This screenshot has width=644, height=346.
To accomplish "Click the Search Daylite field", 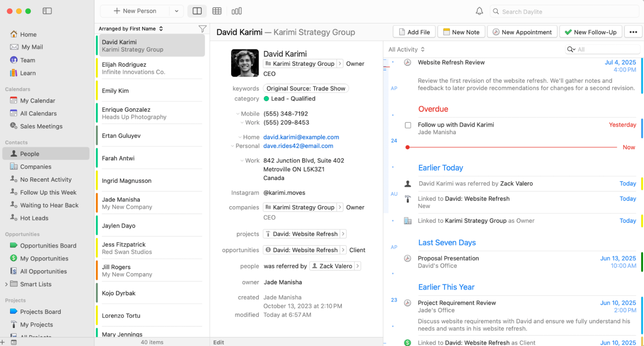I will 565,12.
